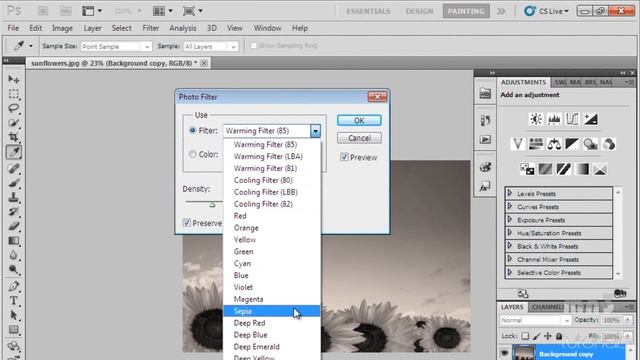Select the Clone Stamp tool
This screenshot has height=360, width=640.
13,197
